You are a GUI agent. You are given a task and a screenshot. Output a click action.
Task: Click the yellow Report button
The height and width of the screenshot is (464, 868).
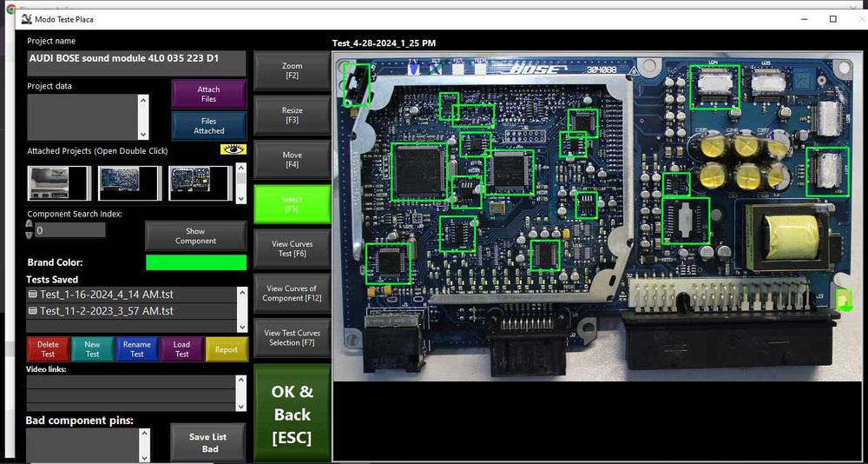pos(227,349)
